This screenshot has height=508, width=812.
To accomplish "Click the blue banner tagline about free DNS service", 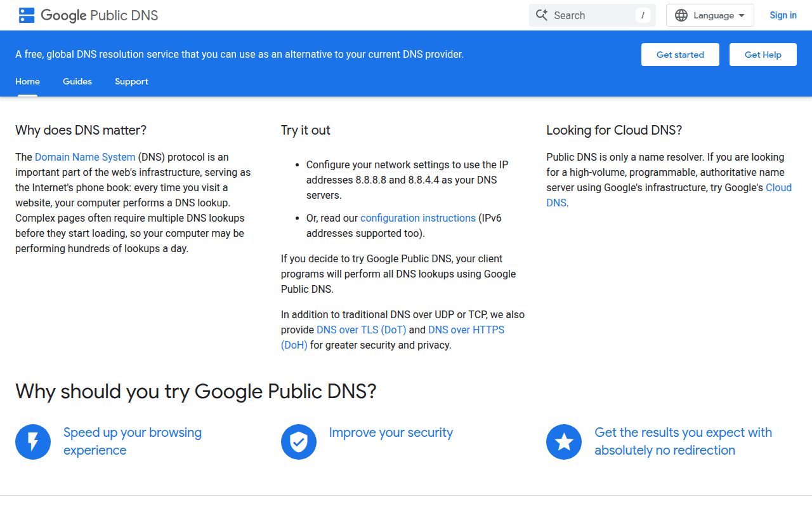I will coord(240,55).
